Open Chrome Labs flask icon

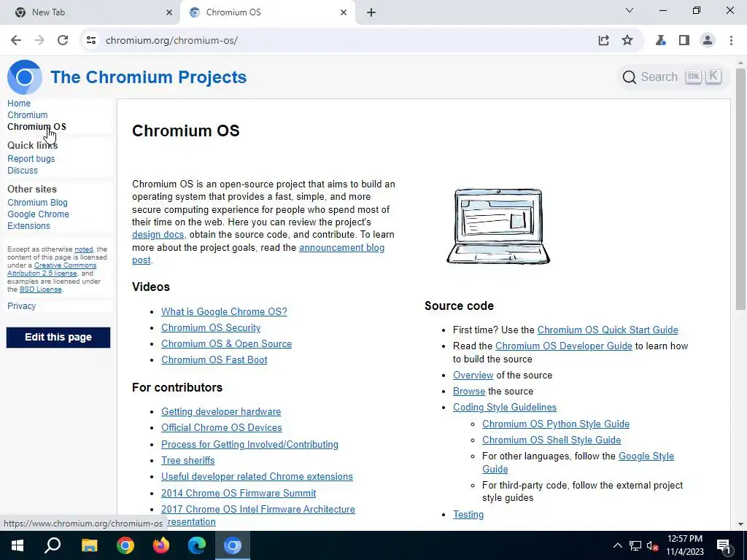660,41
